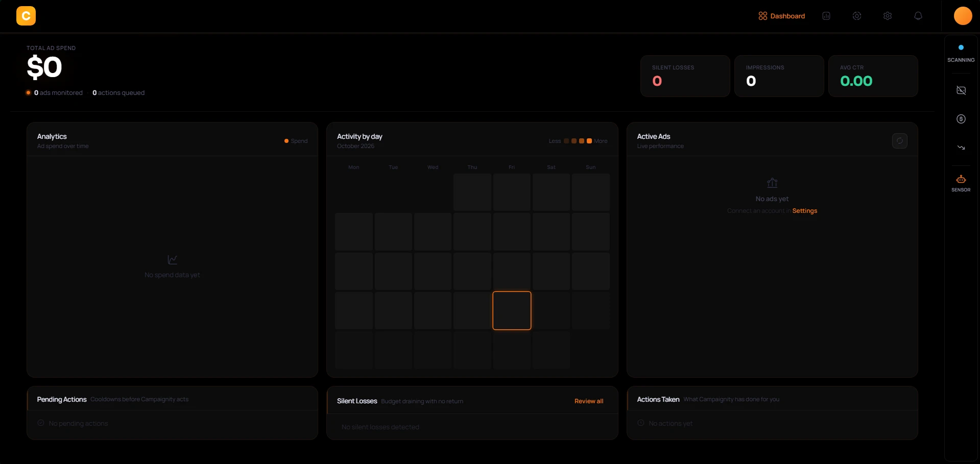Click the crossed-out ad sidebar icon
980x464 pixels.
961,90
